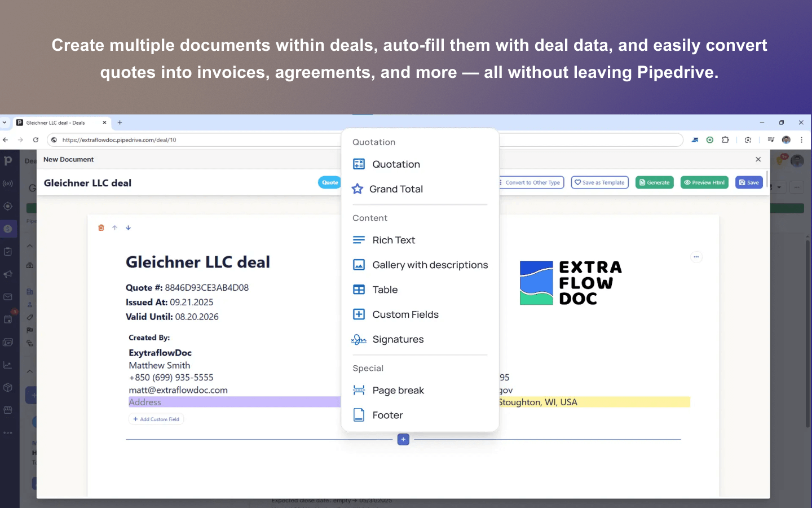Open the dropdown arrow next to the Save button
Image resolution: width=812 pixels, height=508 pixels.
(x=779, y=187)
